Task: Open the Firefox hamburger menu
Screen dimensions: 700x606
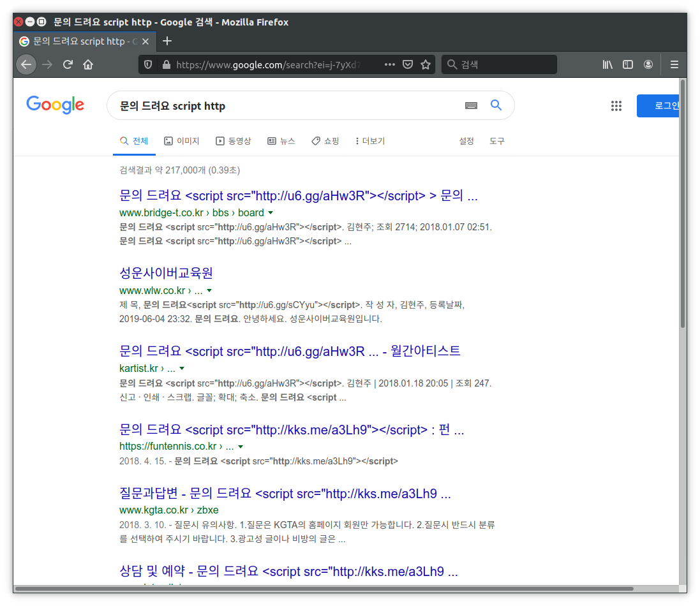Action: pos(674,64)
